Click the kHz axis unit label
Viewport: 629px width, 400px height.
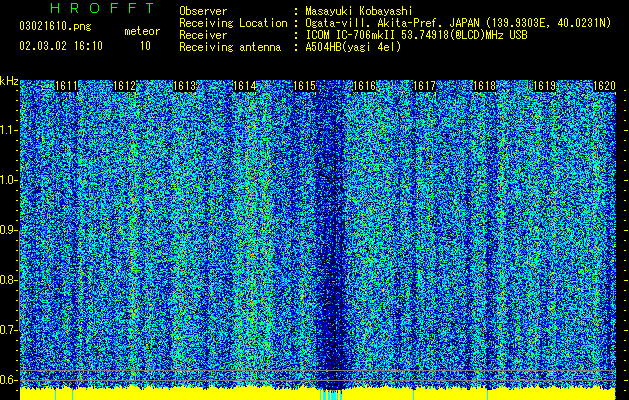[9, 81]
